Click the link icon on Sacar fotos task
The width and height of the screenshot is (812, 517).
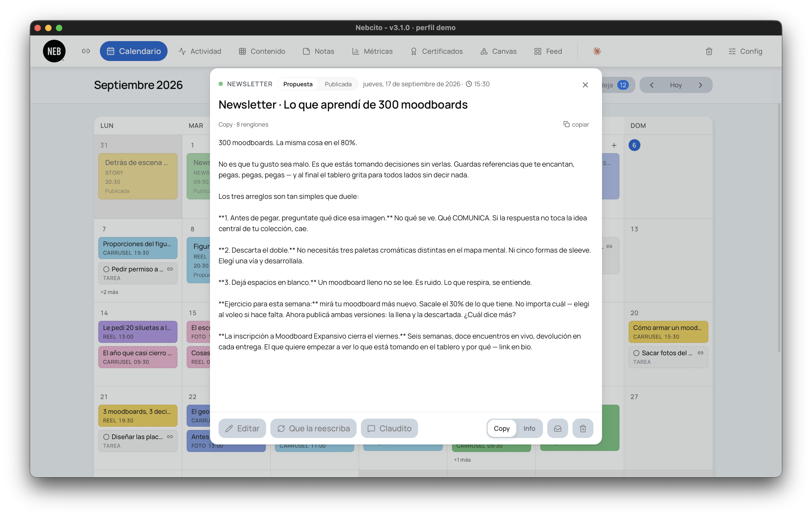(700, 353)
